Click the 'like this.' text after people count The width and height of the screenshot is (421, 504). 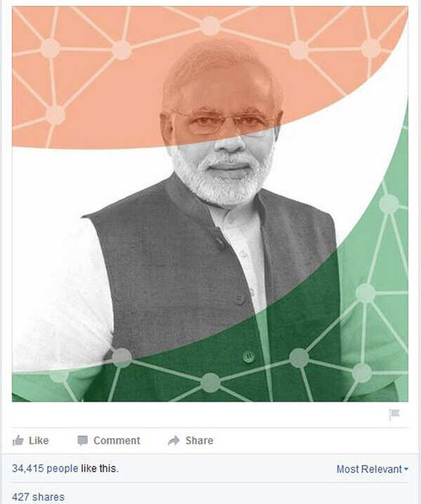(100, 468)
